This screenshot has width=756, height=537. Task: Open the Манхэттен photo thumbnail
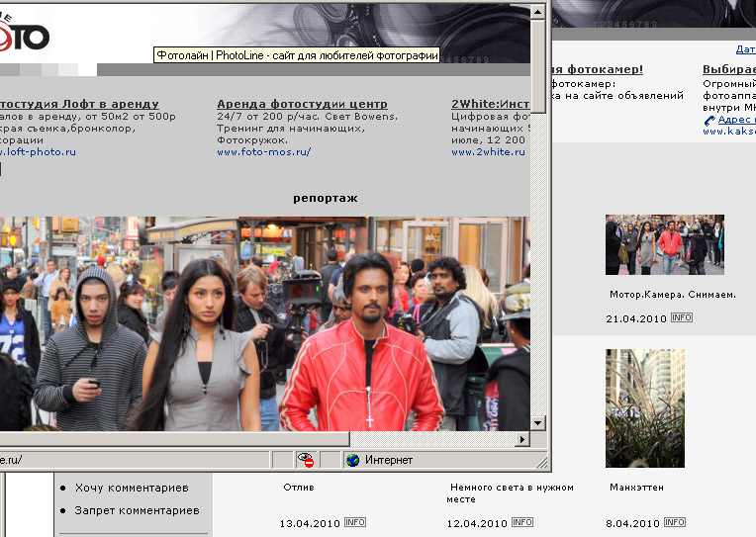pos(644,407)
